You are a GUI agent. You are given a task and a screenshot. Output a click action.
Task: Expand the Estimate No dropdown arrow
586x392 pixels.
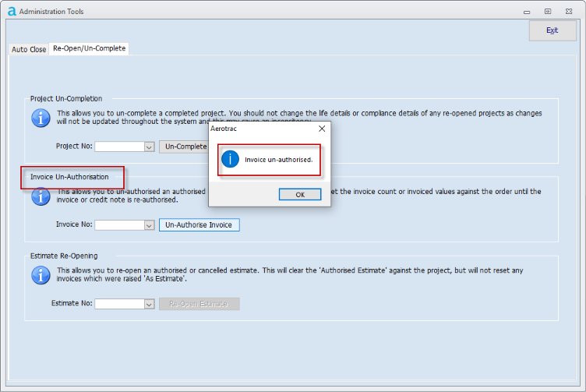pos(149,304)
